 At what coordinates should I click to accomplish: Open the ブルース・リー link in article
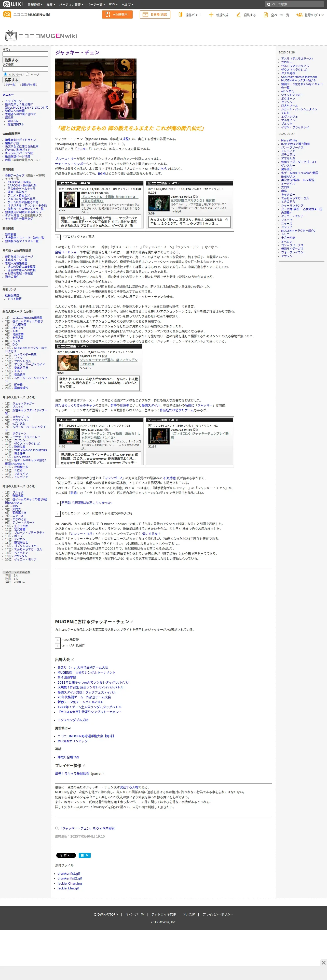66,159
